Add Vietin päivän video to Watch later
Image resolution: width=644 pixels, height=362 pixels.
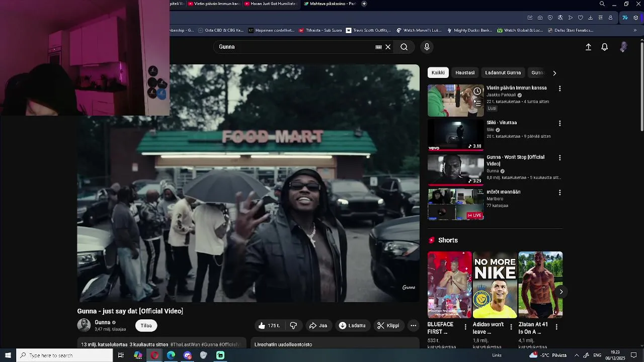[477, 91]
